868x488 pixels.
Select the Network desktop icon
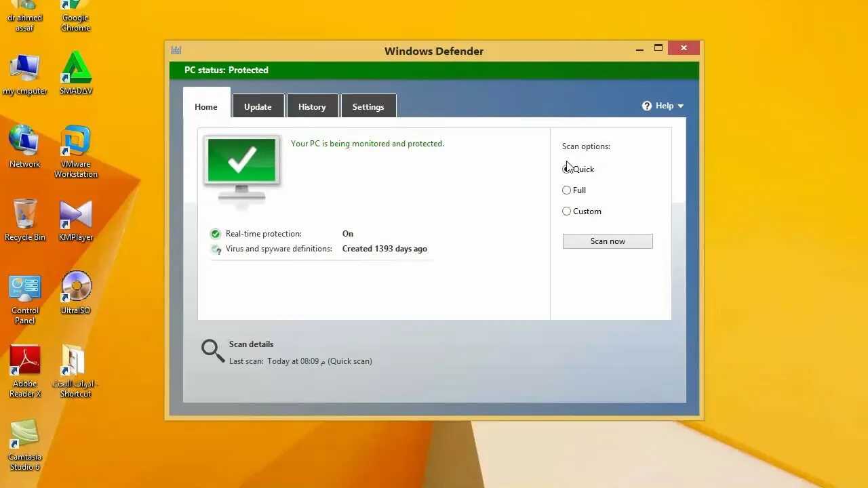(x=25, y=147)
